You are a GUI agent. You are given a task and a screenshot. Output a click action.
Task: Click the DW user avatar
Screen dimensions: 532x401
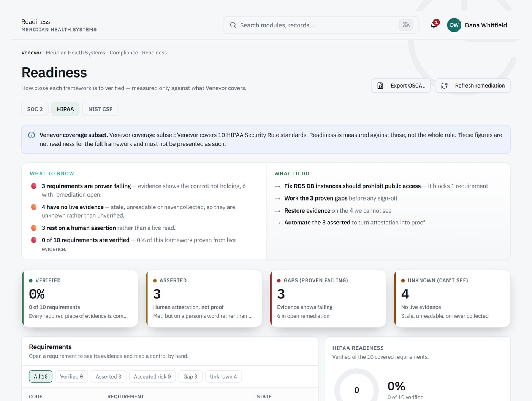pyautogui.click(x=454, y=25)
